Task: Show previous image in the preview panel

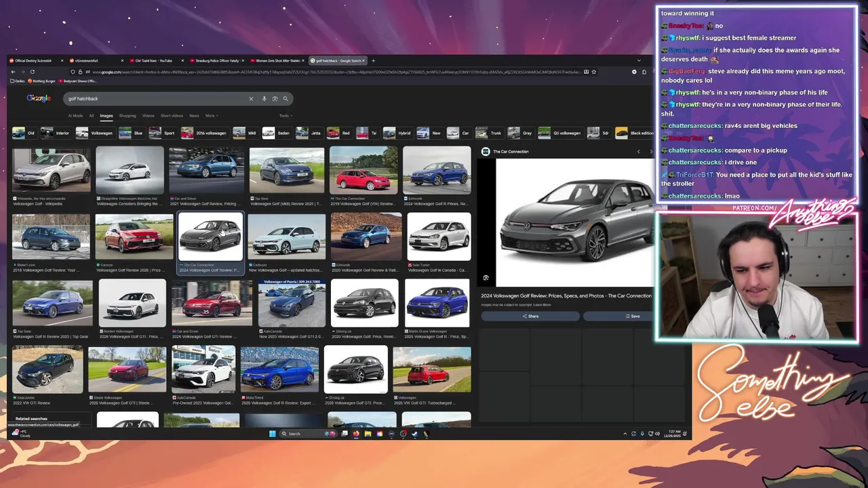Action: tap(638, 152)
